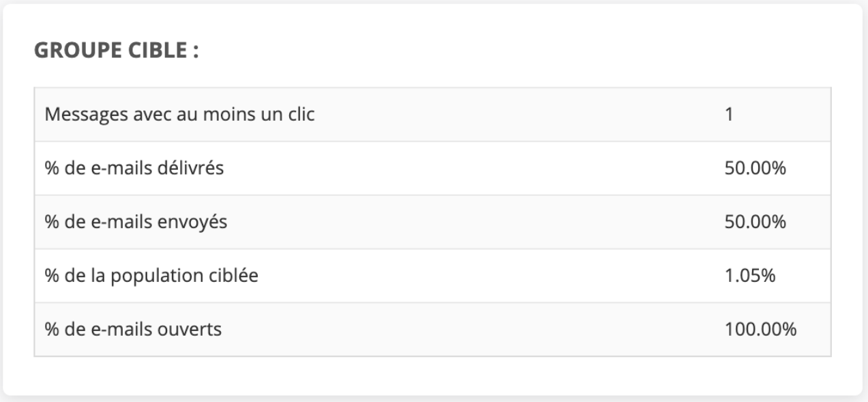The width and height of the screenshot is (868, 402).
Task: Click the word 'envoyés' in the table
Action: (x=198, y=222)
